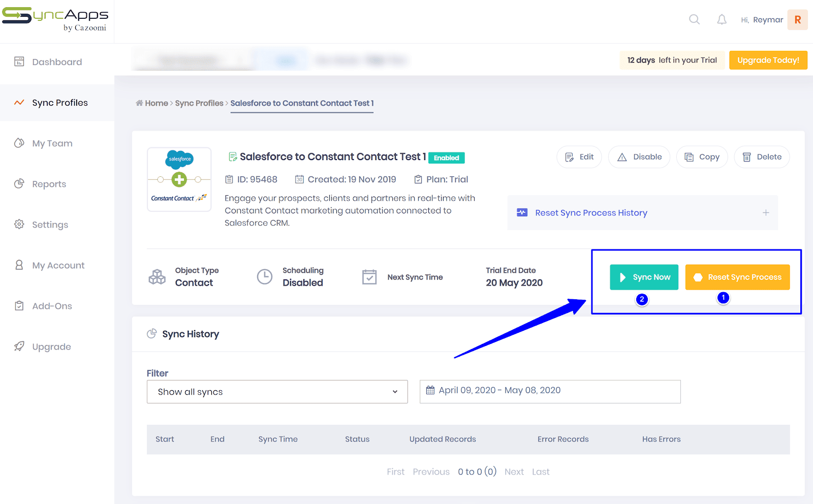Open the 'Show all syncs' filter dropdown
Screen dimensions: 813x504
pos(277,392)
